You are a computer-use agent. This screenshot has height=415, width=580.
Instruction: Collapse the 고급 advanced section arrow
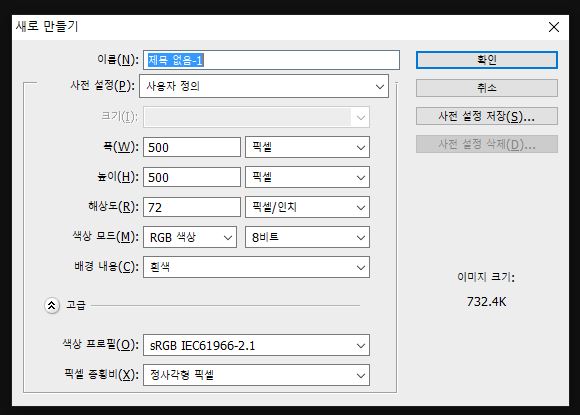(52, 306)
